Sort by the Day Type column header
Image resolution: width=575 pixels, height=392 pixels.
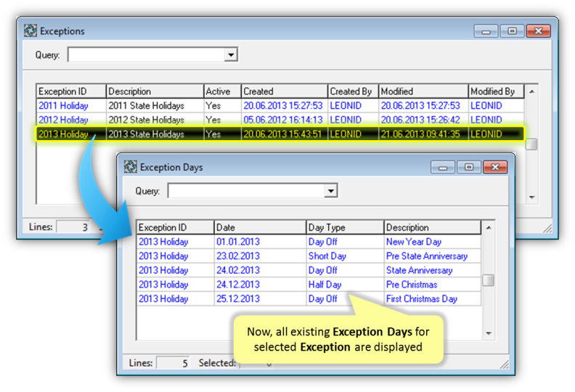pos(345,227)
